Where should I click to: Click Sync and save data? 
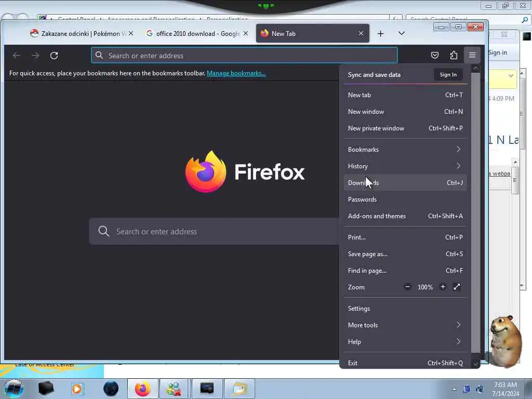[374, 75]
